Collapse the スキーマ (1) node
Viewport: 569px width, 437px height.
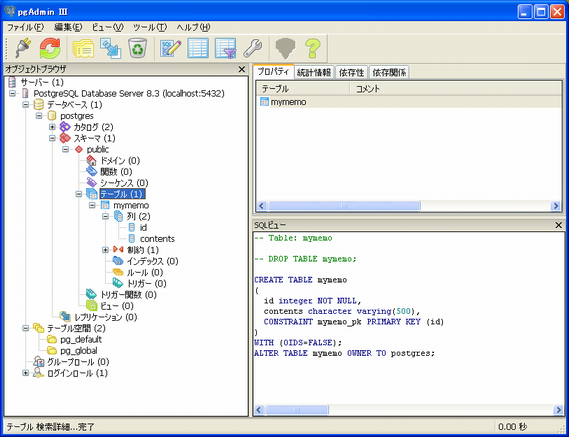(52, 138)
